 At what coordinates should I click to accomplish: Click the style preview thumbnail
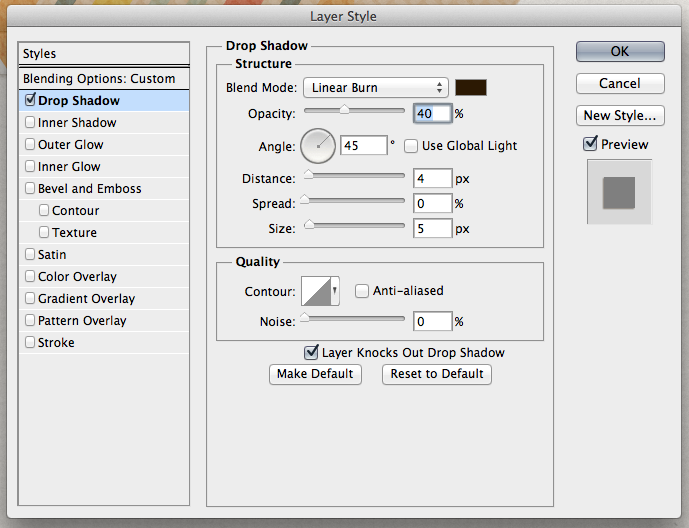[619, 192]
